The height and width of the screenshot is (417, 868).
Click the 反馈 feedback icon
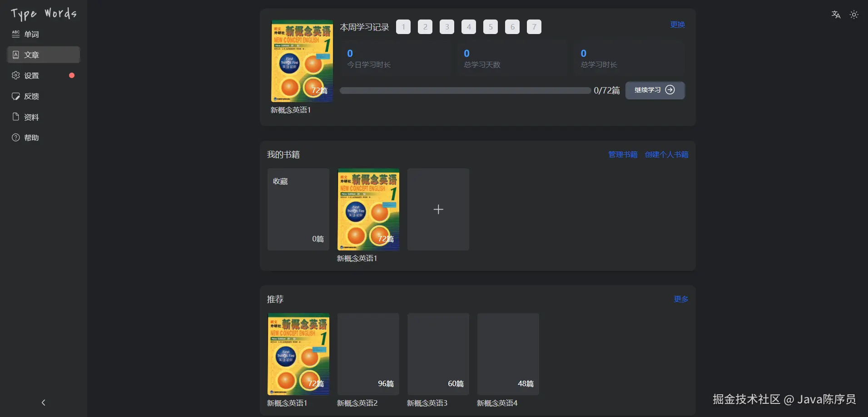coord(16,96)
